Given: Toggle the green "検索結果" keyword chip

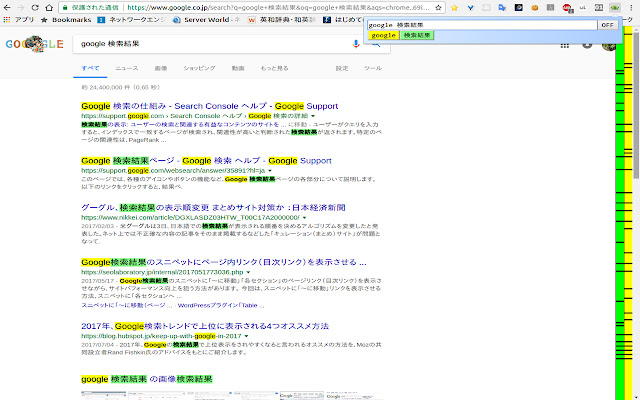Looking at the screenshot, I should [418, 35].
